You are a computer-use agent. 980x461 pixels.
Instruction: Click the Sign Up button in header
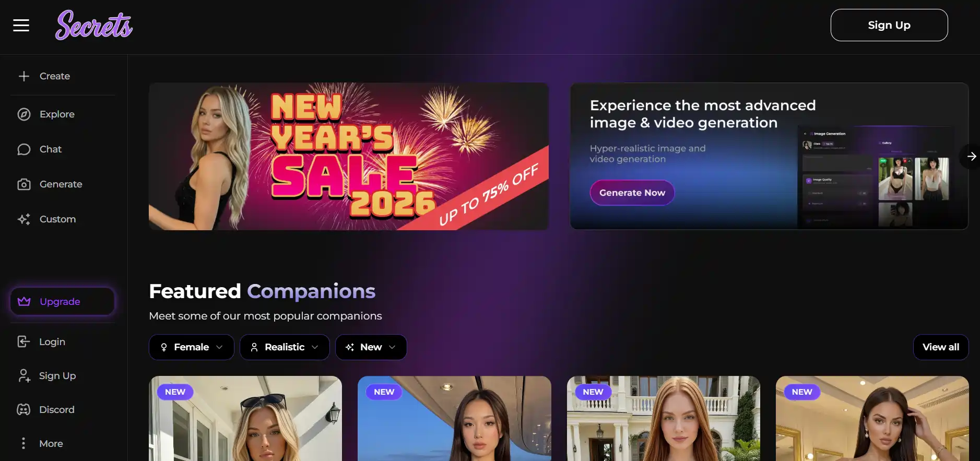889,25
